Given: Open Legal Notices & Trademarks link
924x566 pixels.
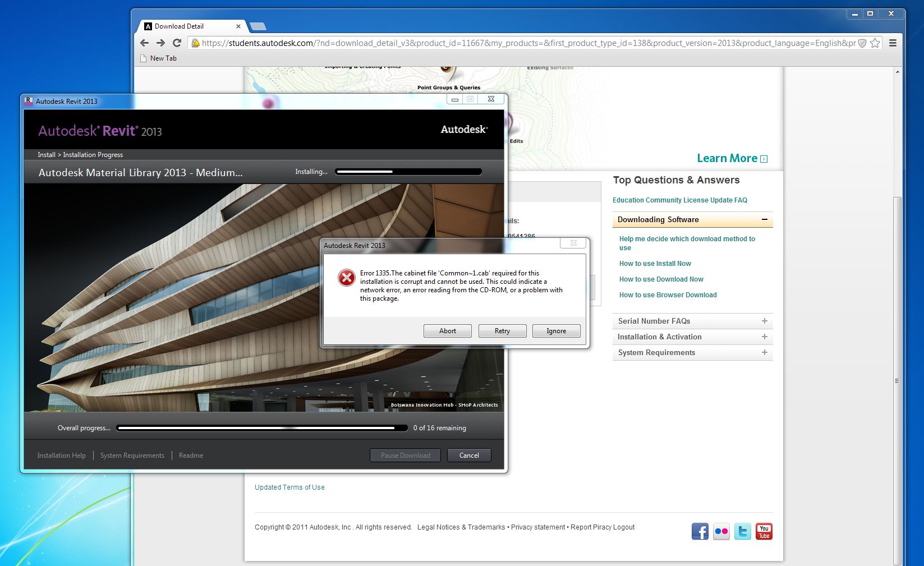Looking at the screenshot, I should pos(461,527).
